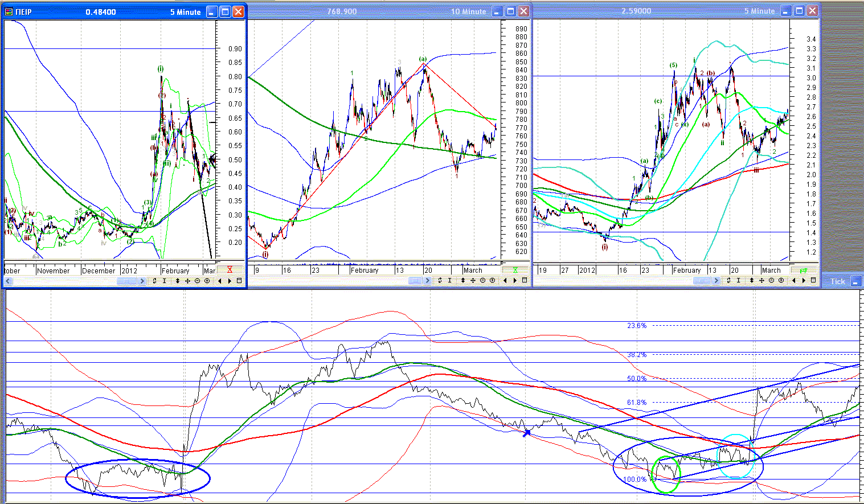Click green status icon in 2.59000 chart
The height and width of the screenshot is (504, 864).
pos(804,270)
